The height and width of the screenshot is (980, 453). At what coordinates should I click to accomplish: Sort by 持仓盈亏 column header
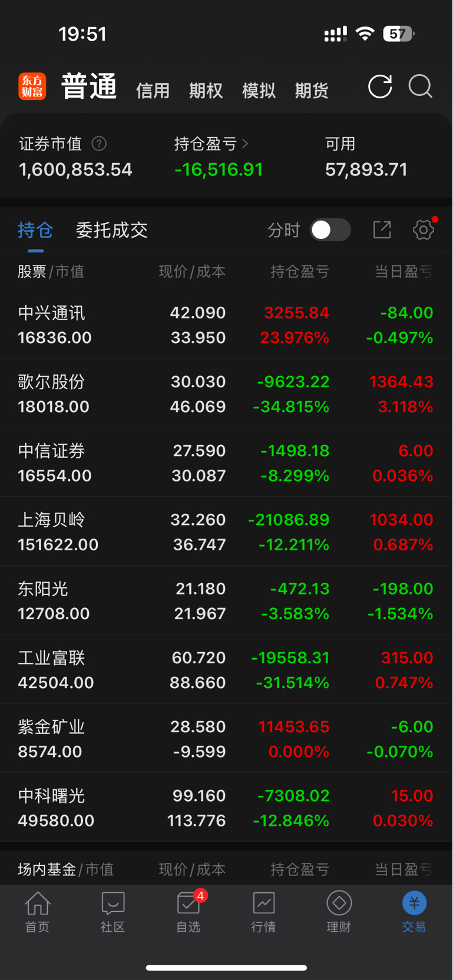click(x=300, y=271)
